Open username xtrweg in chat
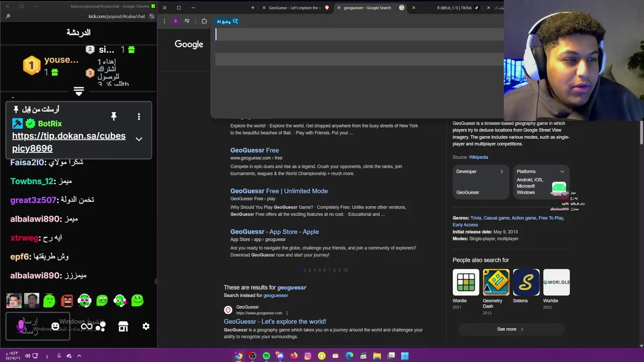Image resolution: width=644 pixels, height=362 pixels. 25,238
